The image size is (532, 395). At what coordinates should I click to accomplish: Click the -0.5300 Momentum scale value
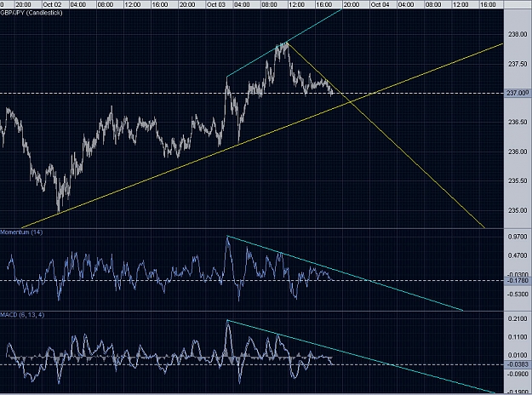coord(517,295)
